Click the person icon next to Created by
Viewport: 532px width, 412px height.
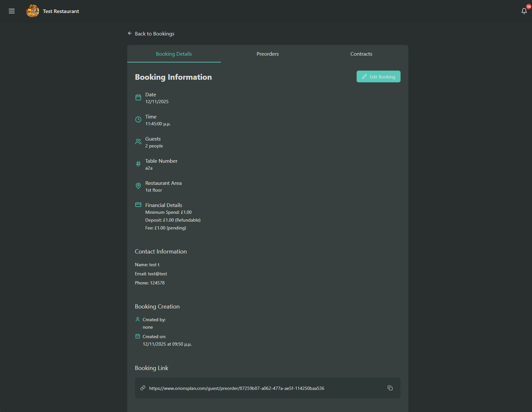point(137,319)
